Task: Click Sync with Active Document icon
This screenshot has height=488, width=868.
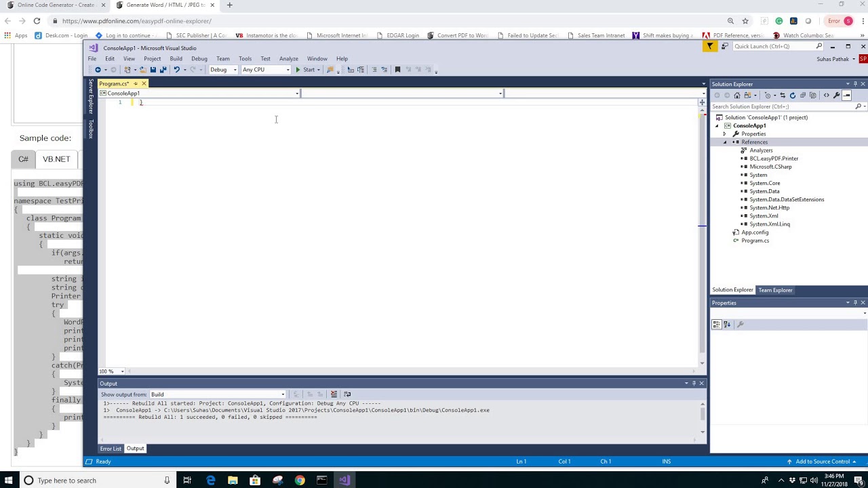Action: [x=783, y=95]
